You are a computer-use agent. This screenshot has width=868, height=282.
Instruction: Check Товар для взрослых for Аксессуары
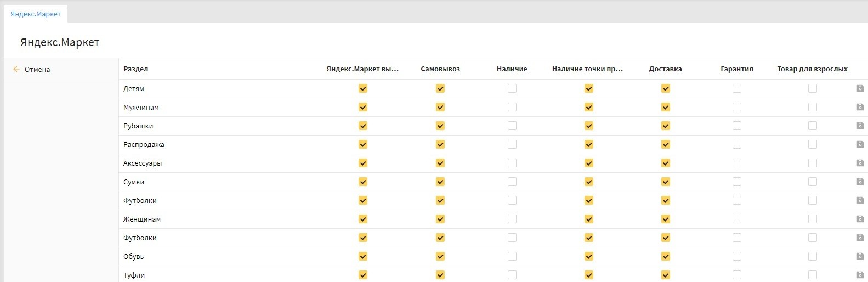(813, 163)
